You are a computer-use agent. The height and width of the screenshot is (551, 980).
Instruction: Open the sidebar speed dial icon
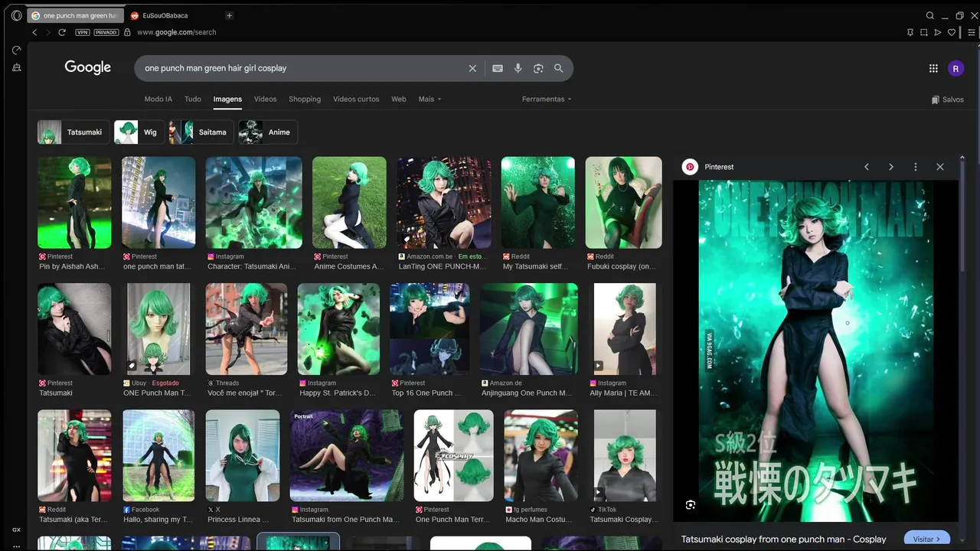pyautogui.click(x=16, y=51)
